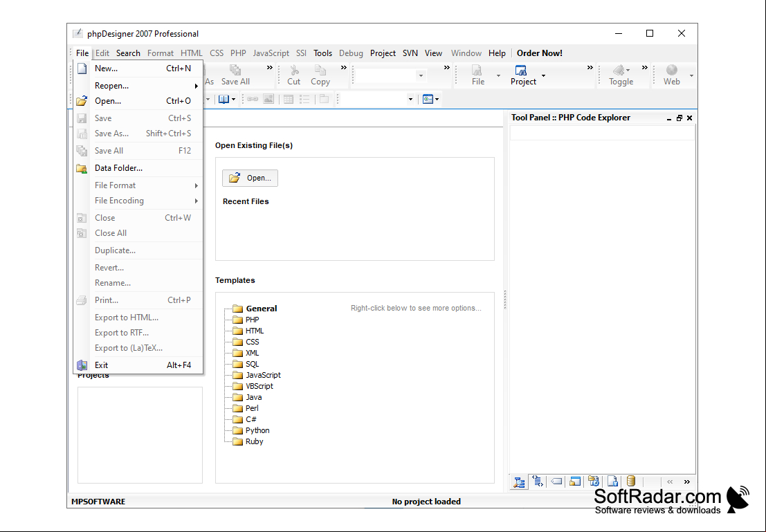
Task: Click the Order Now! menu item
Action: [x=539, y=53]
